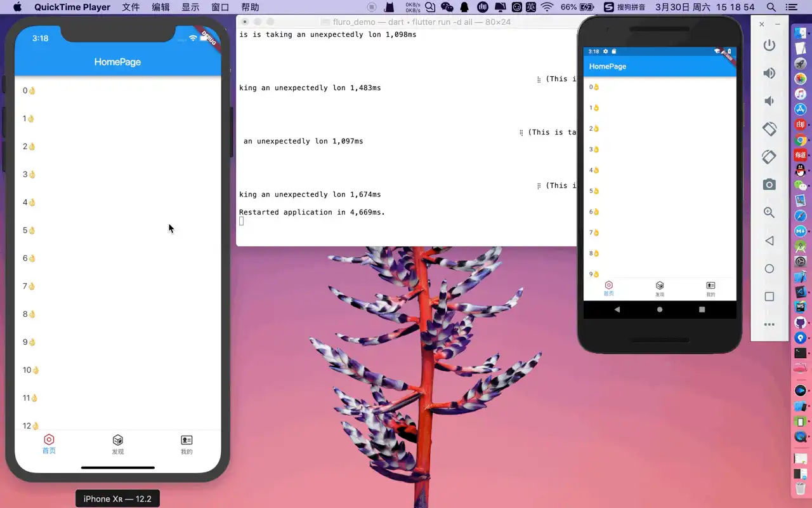Tap the 发现 tab in Android emulator
This screenshot has height=508, width=812.
660,289
